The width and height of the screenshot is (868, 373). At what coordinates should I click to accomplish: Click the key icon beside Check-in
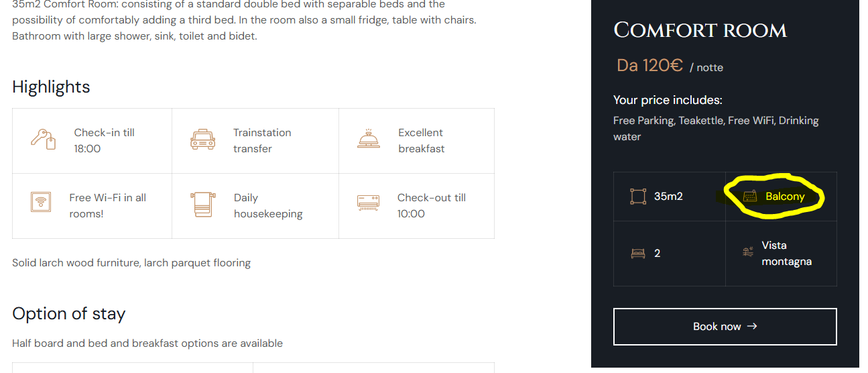[43, 140]
